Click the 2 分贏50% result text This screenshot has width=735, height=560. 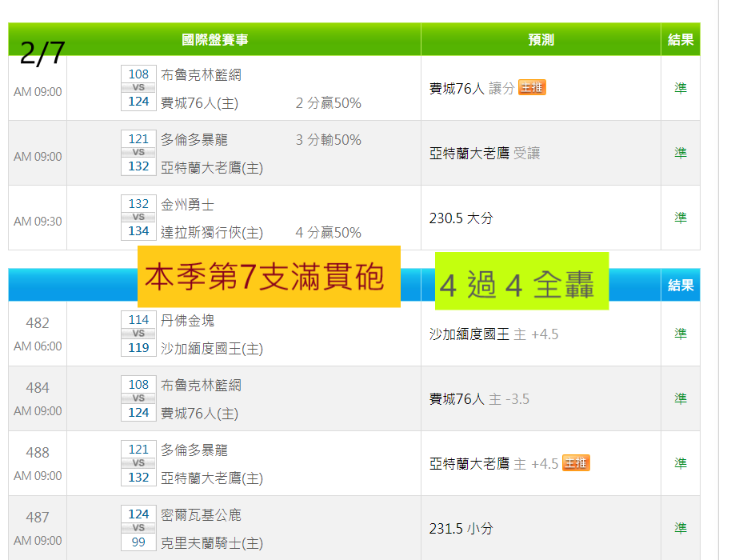pos(328,102)
